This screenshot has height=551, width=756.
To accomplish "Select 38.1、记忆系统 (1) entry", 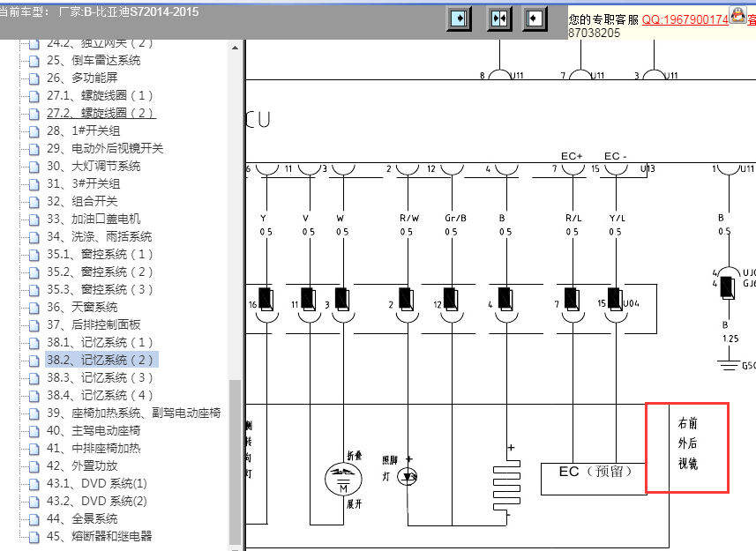I will pos(100,342).
